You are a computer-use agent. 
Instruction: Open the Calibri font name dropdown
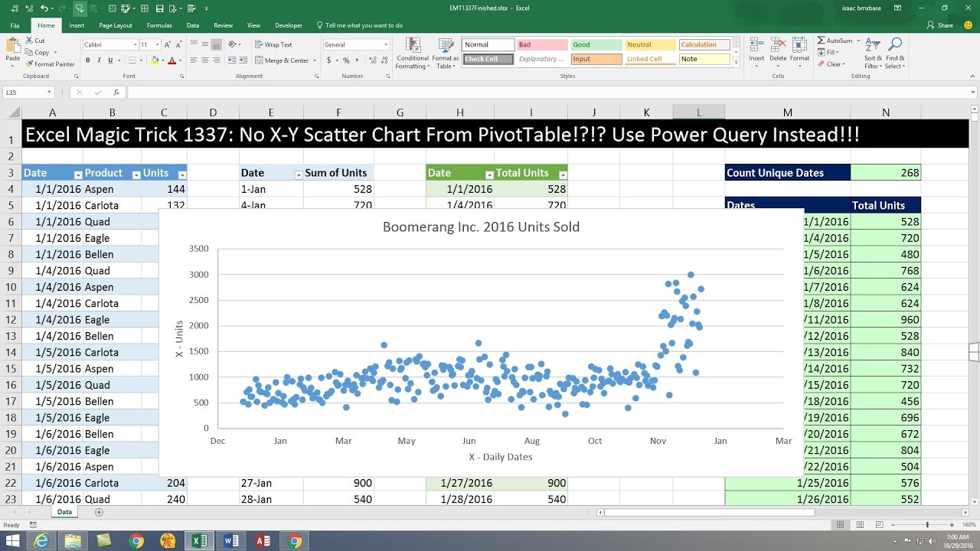[135, 44]
